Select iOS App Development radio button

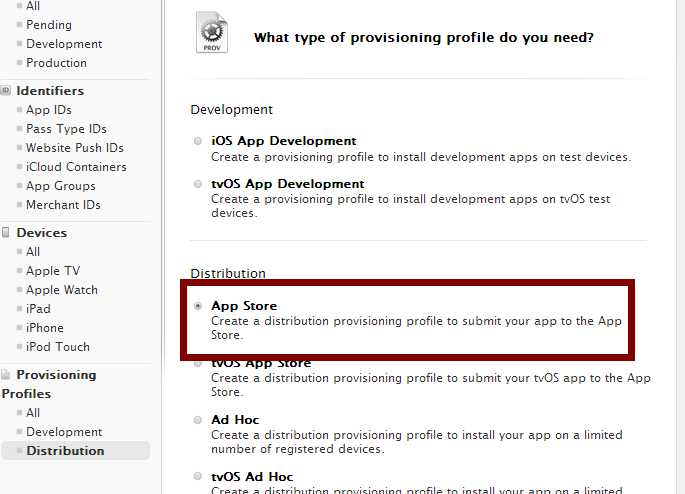[x=198, y=141]
